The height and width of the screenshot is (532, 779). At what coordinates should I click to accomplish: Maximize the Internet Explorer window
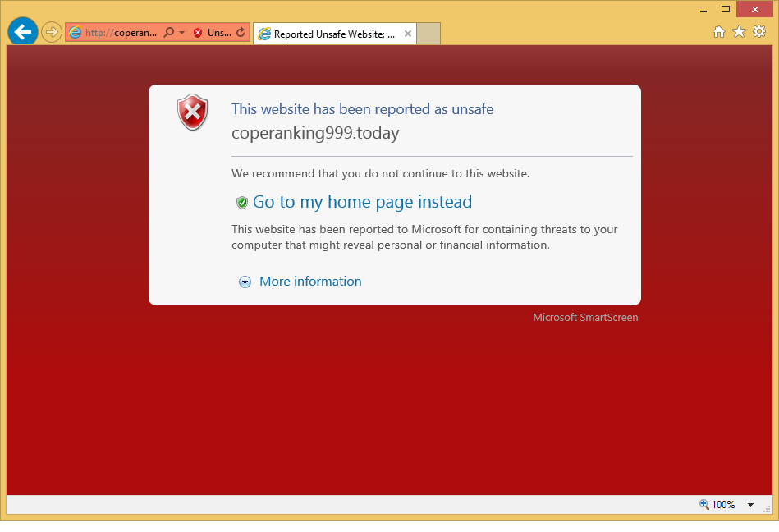click(x=726, y=9)
